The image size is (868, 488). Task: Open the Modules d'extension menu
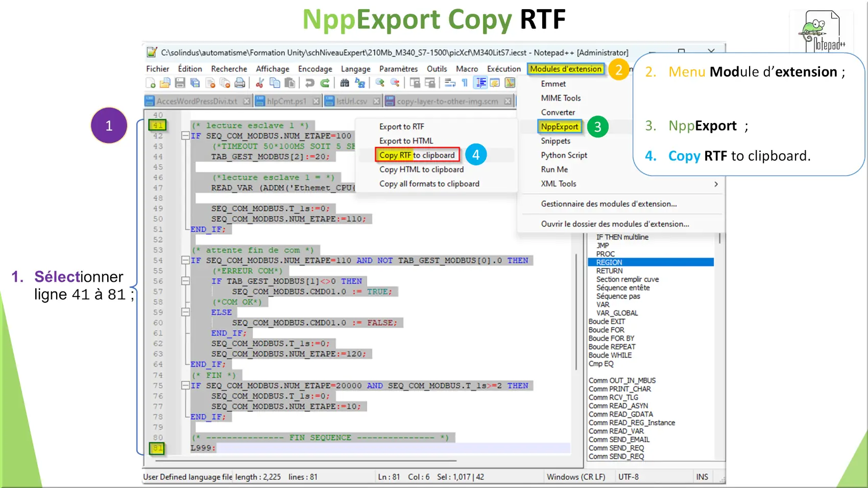pyautogui.click(x=566, y=69)
